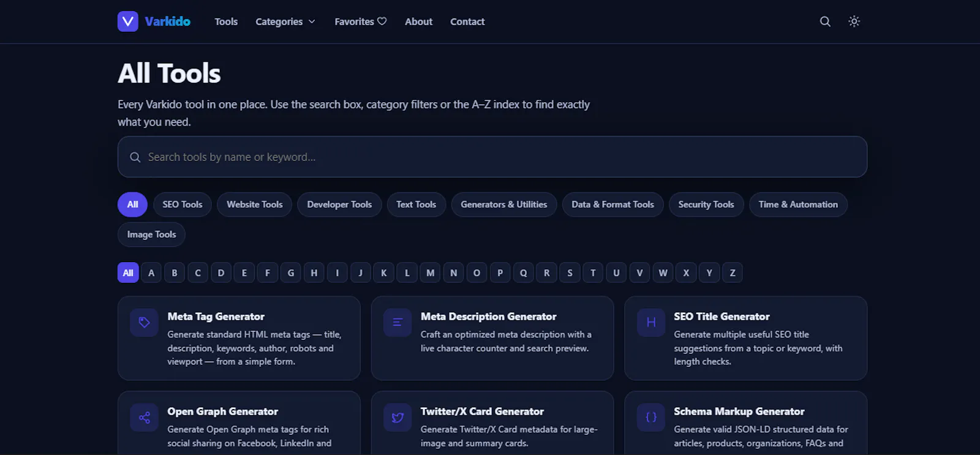The width and height of the screenshot is (980, 455).
Task: Filter tools by letter J
Action: [361, 273]
